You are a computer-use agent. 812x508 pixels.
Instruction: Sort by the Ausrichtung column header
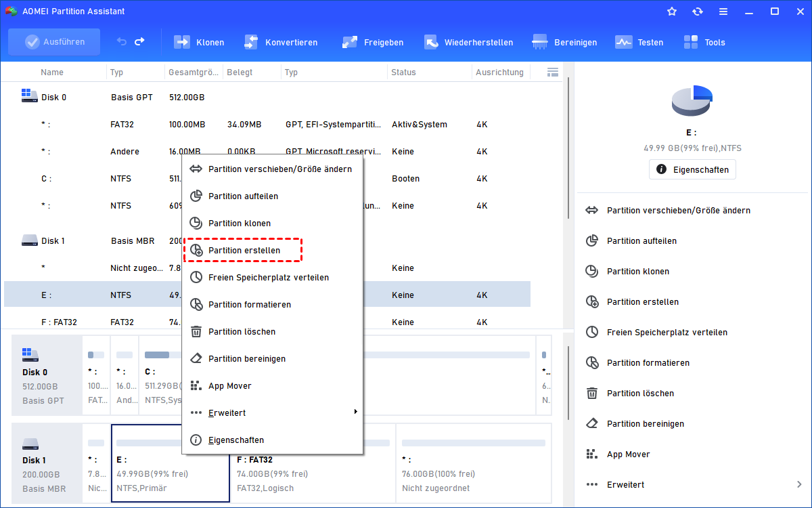499,72
